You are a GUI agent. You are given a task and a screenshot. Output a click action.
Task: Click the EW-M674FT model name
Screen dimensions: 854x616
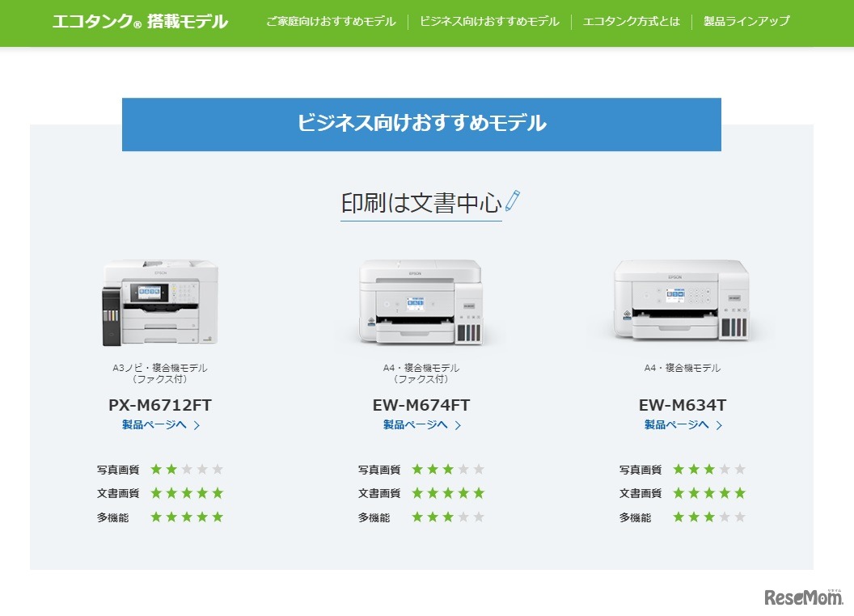click(x=421, y=405)
